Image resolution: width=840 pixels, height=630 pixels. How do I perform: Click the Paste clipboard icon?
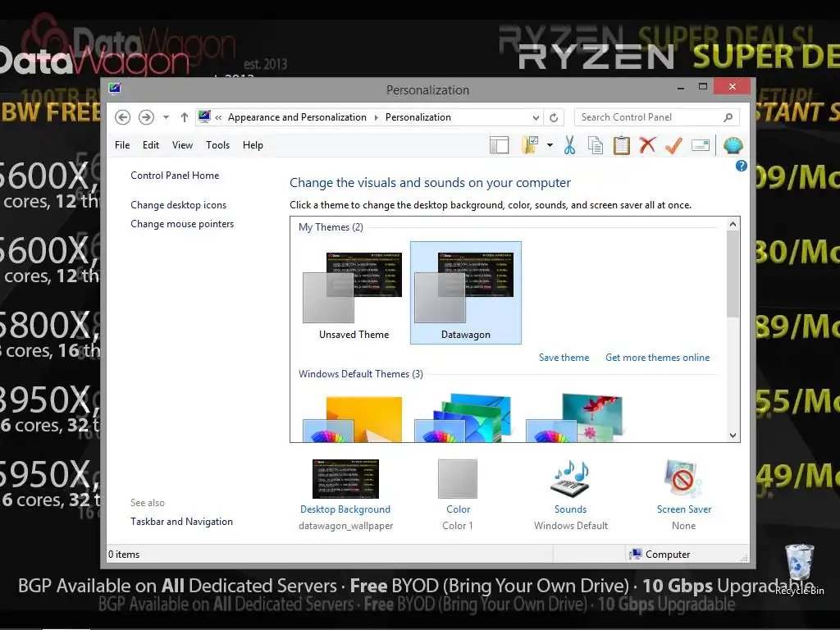point(622,145)
